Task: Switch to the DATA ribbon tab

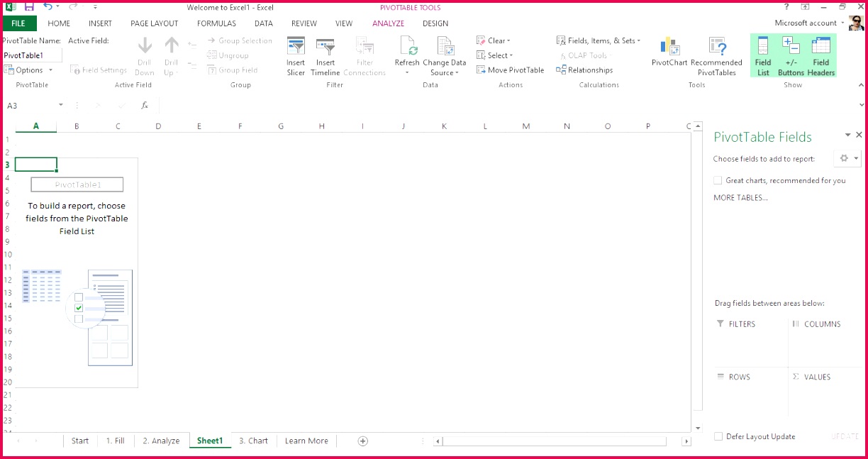Action: click(264, 23)
